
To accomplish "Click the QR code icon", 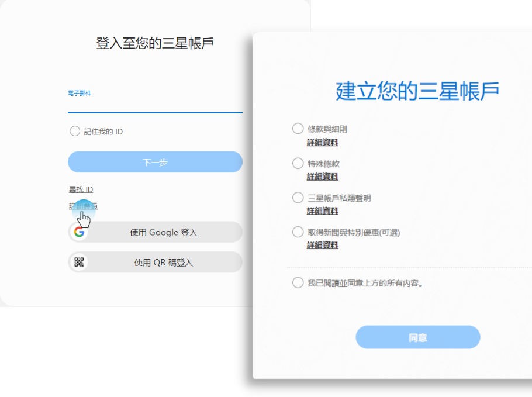I will tap(80, 262).
